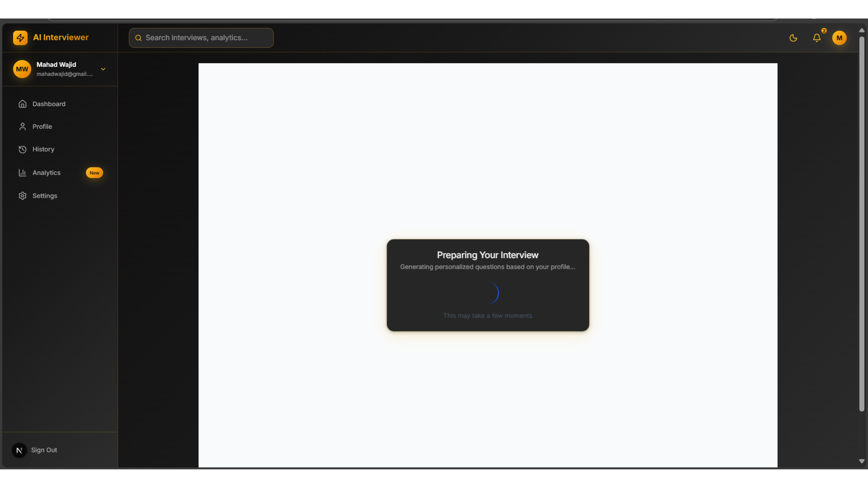The image size is (868, 488).
Task: Click Sign Out
Action: pos(44,450)
